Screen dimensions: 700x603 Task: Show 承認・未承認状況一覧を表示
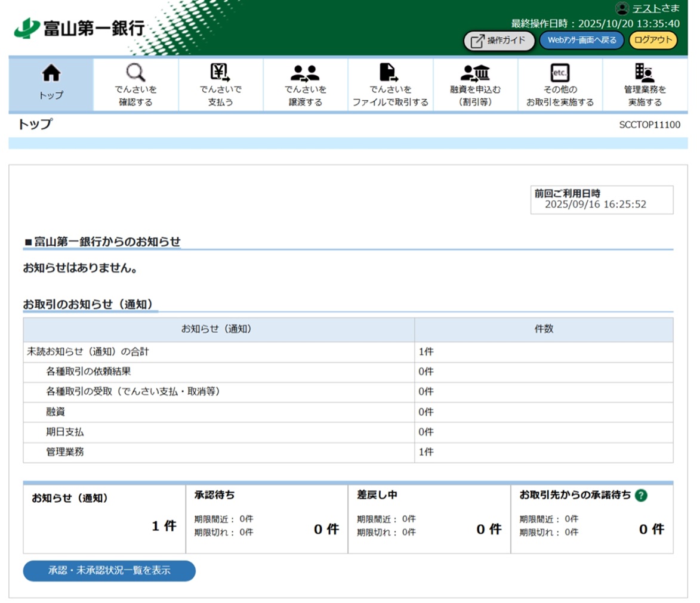[x=109, y=571]
